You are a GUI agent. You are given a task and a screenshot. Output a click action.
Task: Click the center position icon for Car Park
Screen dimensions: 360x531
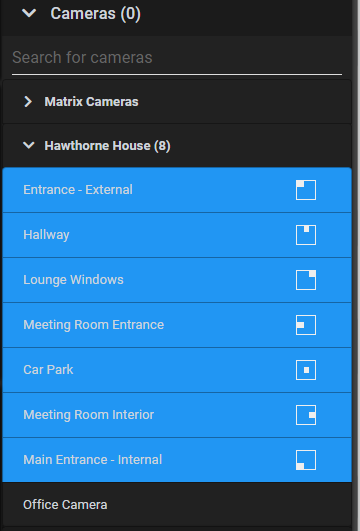[306, 370]
